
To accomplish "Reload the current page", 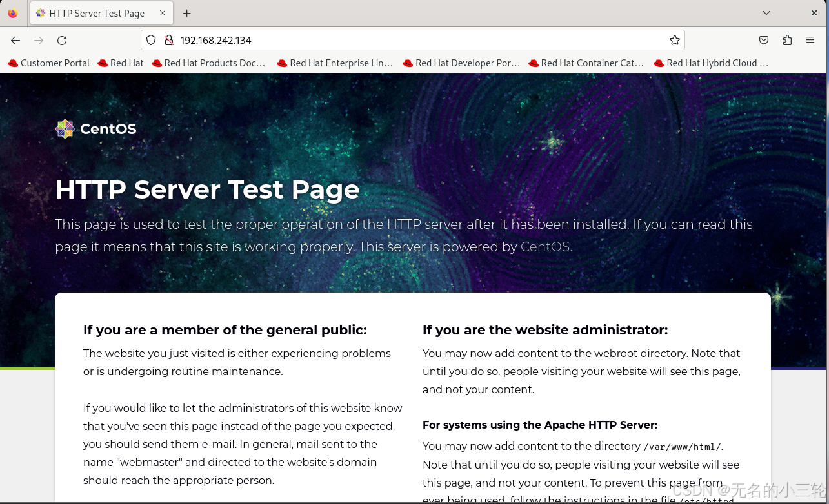I will pyautogui.click(x=62, y=40).
